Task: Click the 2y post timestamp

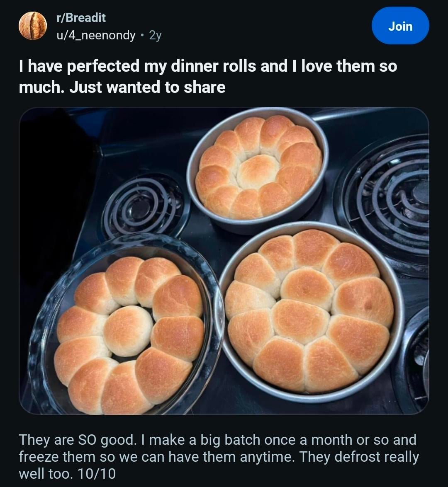Action: (x=155, y=36)
